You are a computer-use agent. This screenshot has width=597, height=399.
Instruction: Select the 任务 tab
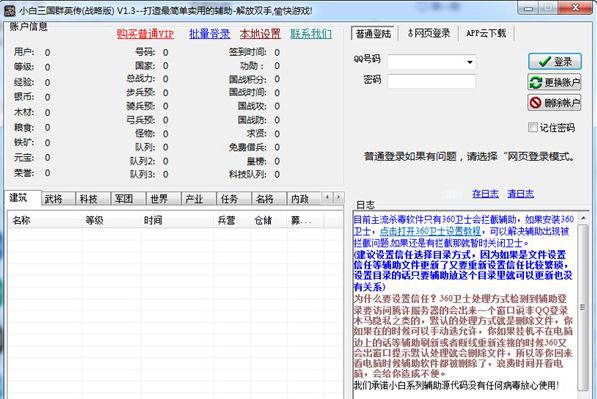tap(234, 199)
